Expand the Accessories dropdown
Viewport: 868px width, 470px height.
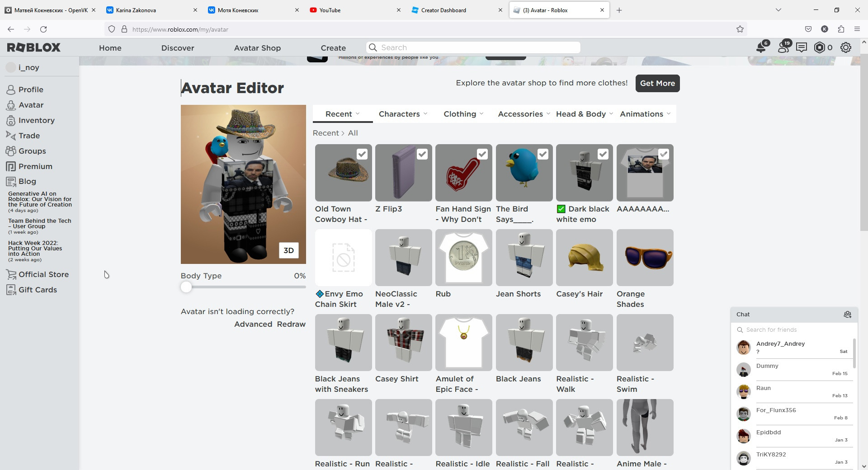pyautogui.click(x=524, y=114)
